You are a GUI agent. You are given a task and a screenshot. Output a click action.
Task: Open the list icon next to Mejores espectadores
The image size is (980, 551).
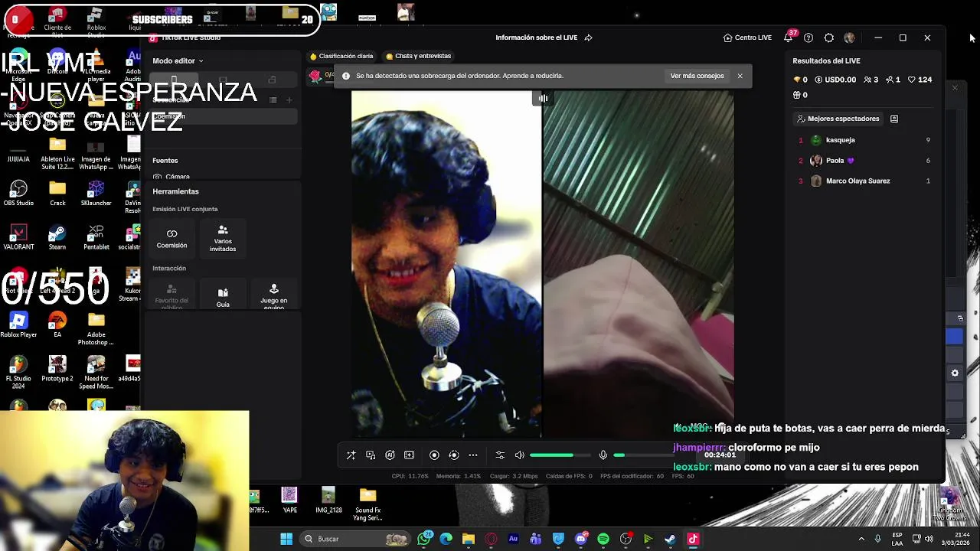(893, 119)
